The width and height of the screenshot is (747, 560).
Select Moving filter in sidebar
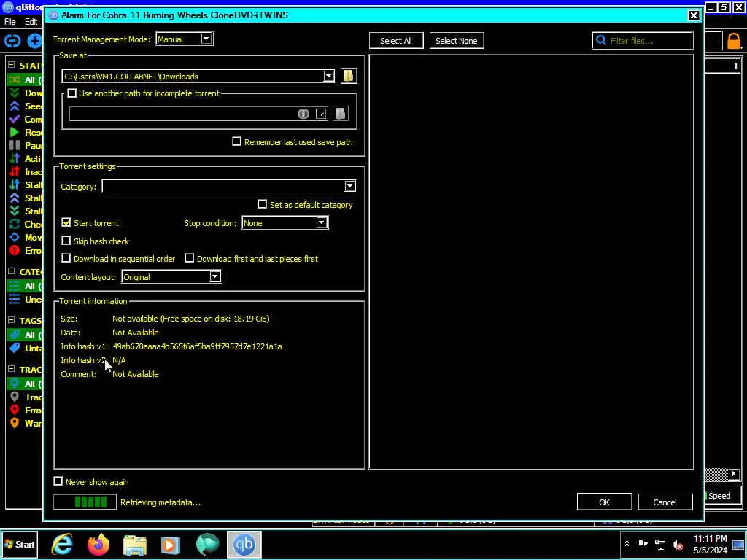pyautogui.click(x=26, y=237)
